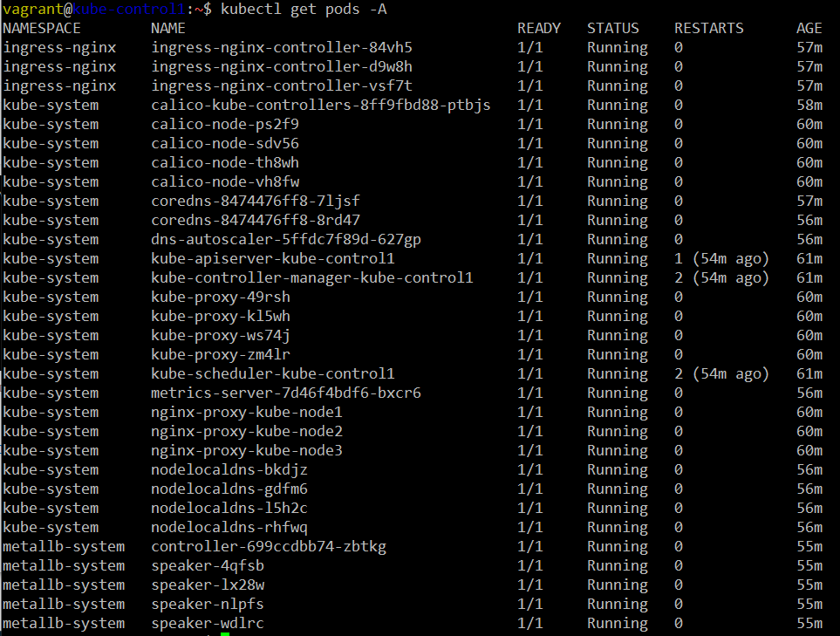The width and height of the screenshot is (840, 636).
Task: Click restarts '2 (54m ago)' for kube-controller-manager
Action: (x=721, y=278)
